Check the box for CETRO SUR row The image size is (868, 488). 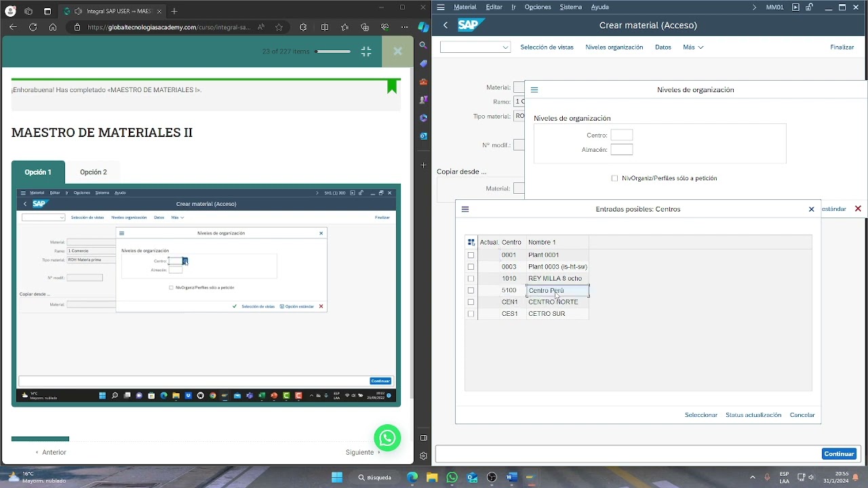(471, 314)
